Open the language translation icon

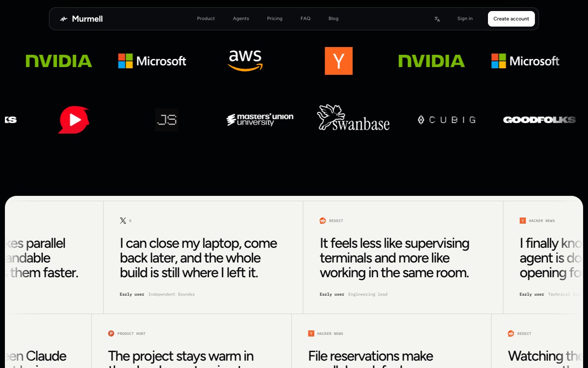437,19
